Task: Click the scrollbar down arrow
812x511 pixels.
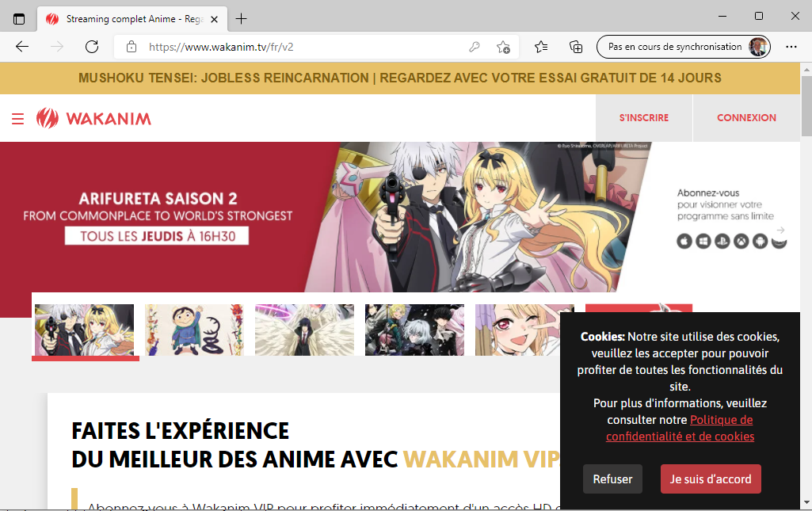Action: click(x=806, y=502)
